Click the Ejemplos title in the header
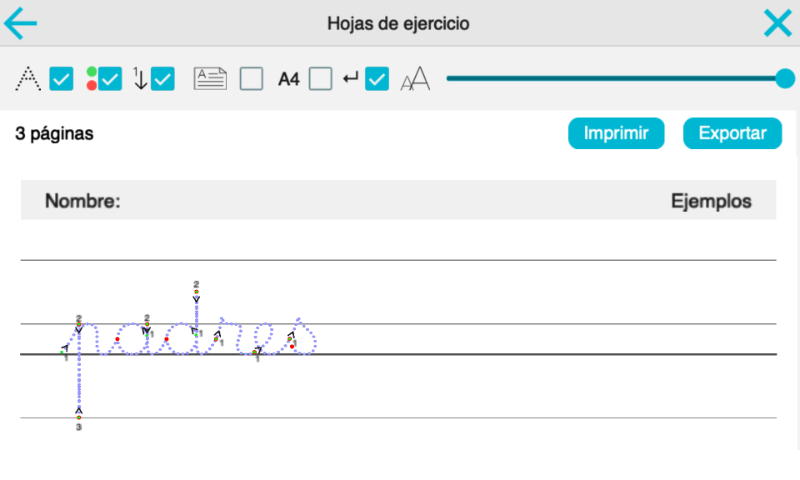 (x=711, y=201)
